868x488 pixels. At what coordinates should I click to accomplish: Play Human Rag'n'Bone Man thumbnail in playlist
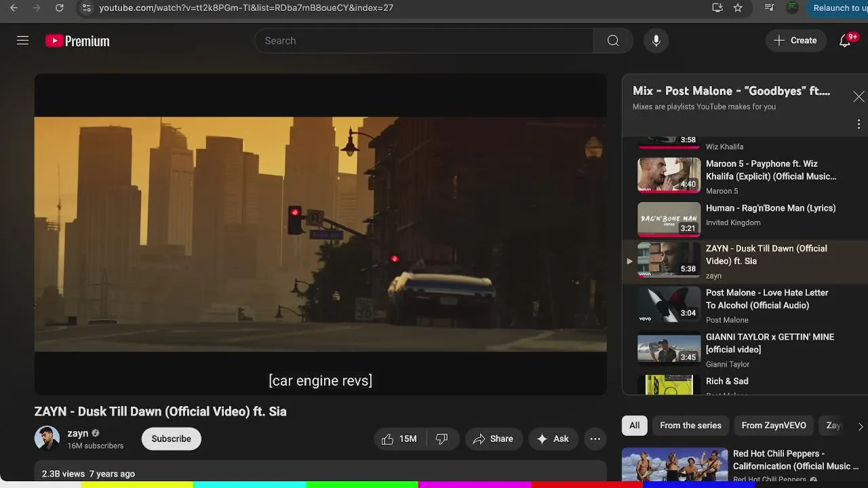point(669,220)
